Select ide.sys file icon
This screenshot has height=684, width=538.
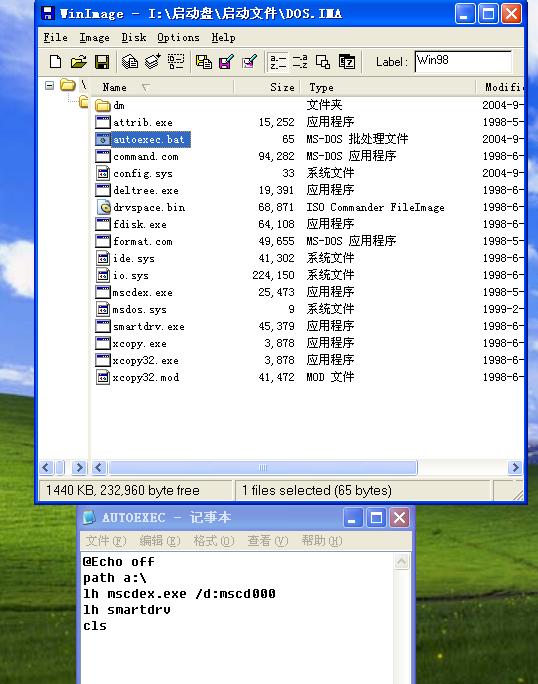coord(103,258)
